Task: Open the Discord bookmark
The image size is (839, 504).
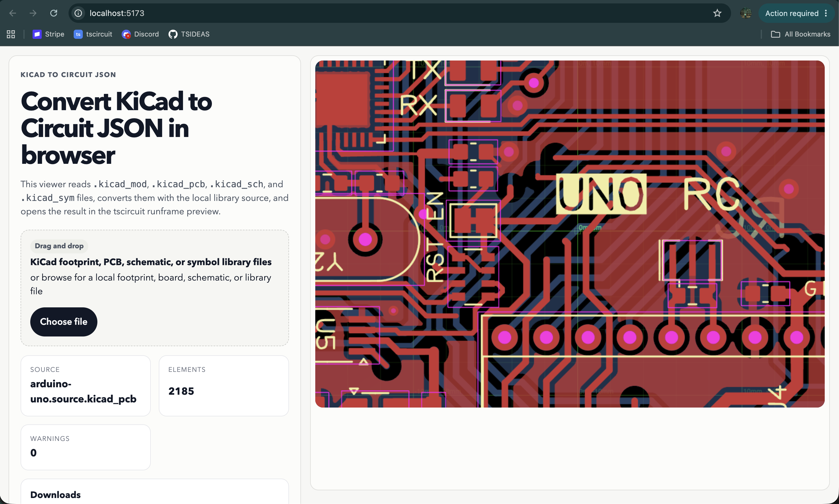Action: [x=140, y=34]
